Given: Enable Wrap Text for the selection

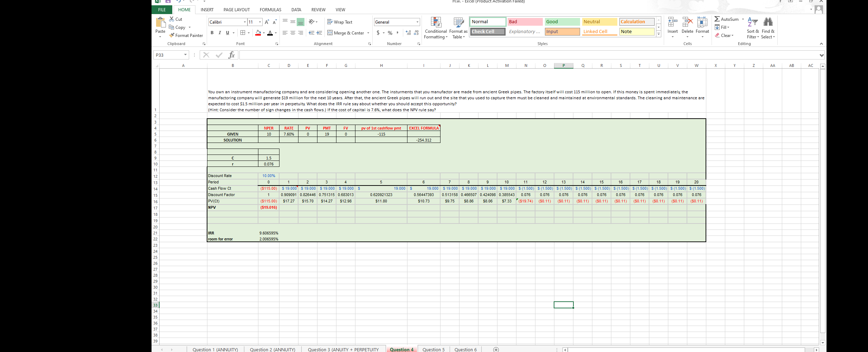Looking at the screenshot, I should (340, 22).
